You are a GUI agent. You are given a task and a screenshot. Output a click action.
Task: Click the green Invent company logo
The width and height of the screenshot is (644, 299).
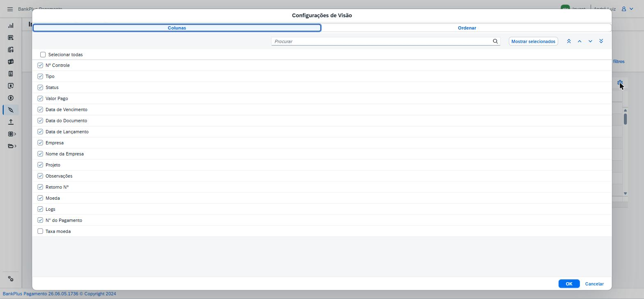click(565, 8)
